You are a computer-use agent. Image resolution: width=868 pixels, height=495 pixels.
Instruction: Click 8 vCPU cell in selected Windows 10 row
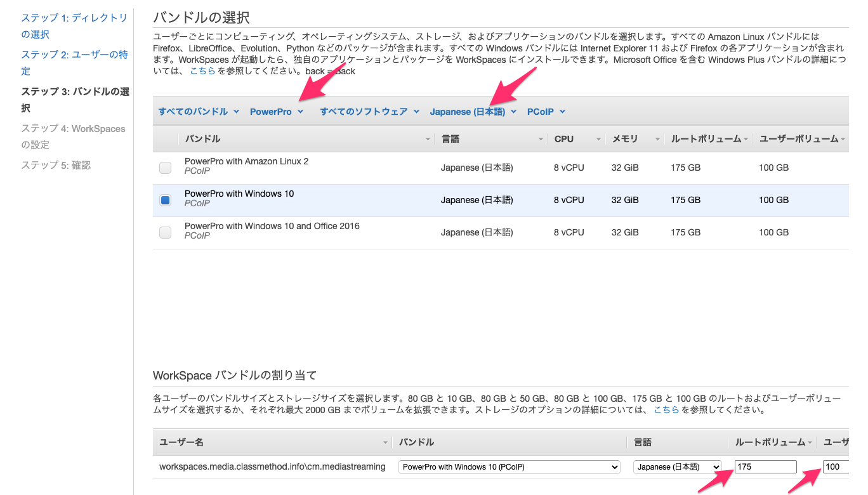(x=569, y=200)
